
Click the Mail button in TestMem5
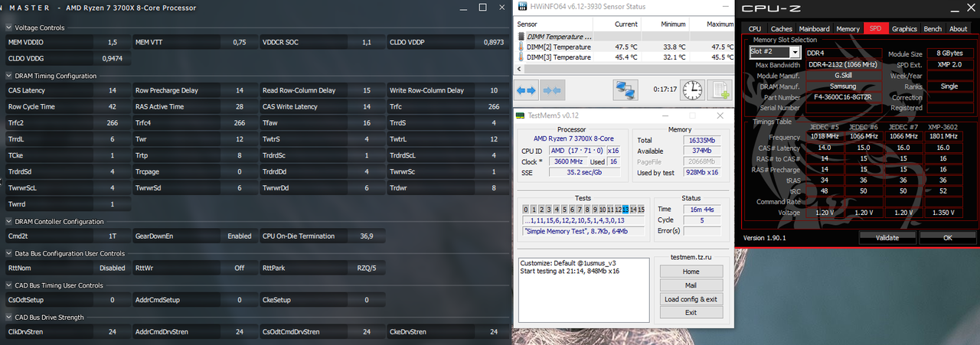click(691, 285)
